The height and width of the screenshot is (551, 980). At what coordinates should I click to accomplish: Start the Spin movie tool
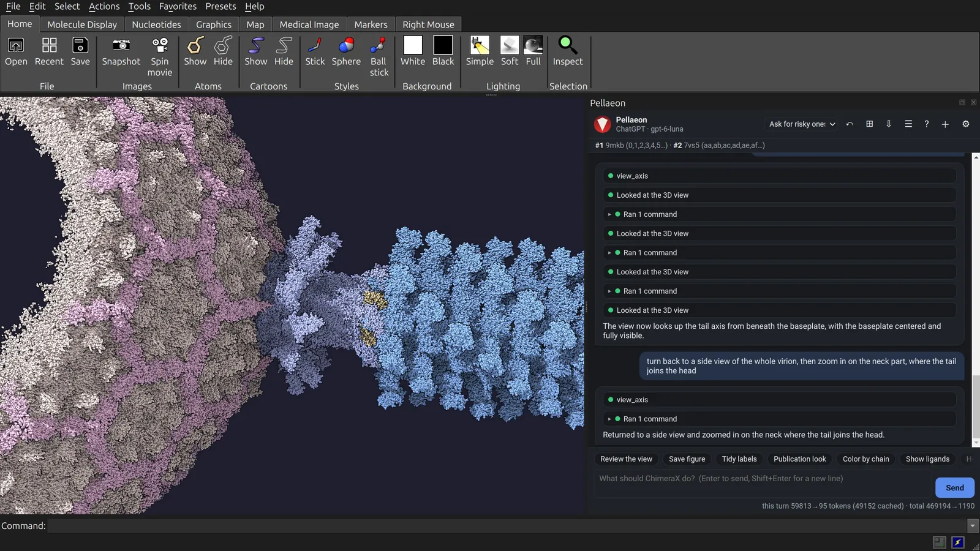click(160, 57)
